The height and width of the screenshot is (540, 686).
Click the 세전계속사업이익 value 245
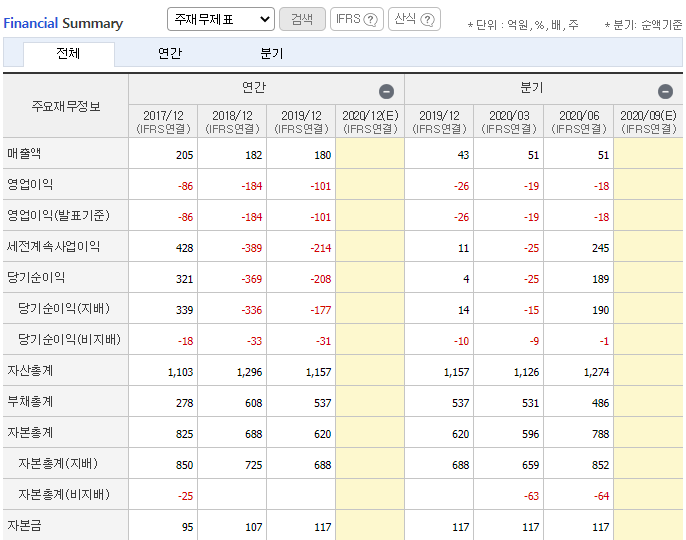tap(601, 248)
